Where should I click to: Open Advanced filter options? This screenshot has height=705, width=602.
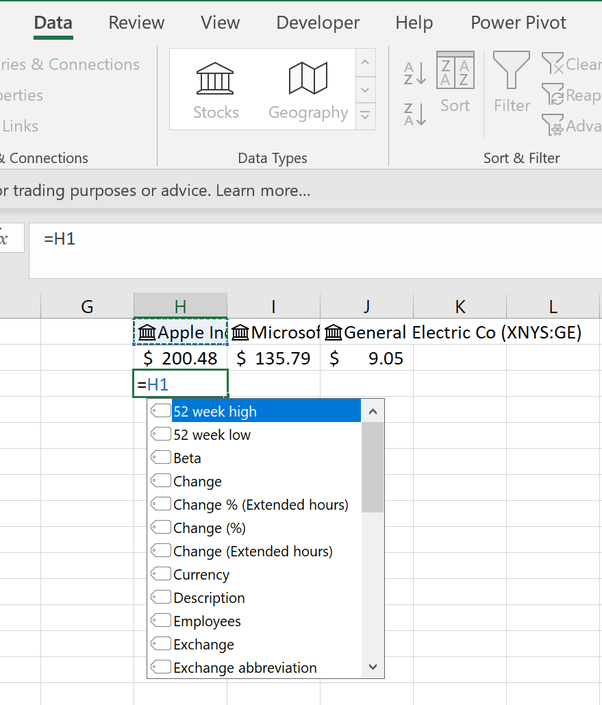pos(572,125)
